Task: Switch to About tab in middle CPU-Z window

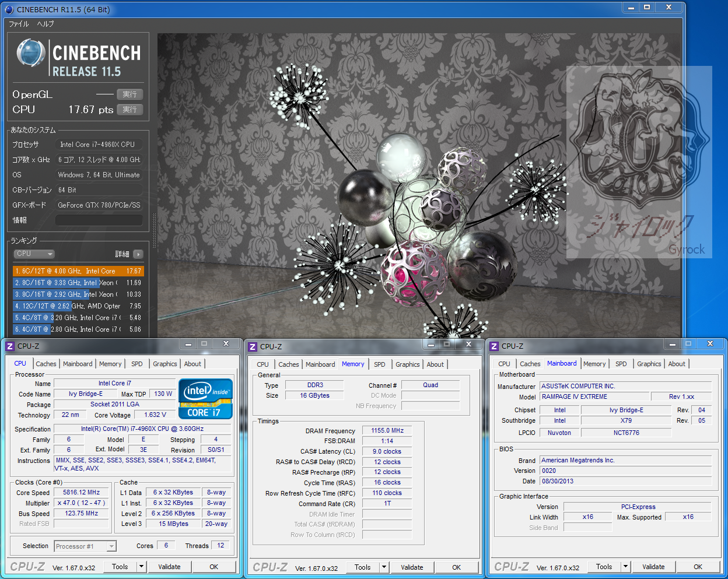Action: point(435,364)
